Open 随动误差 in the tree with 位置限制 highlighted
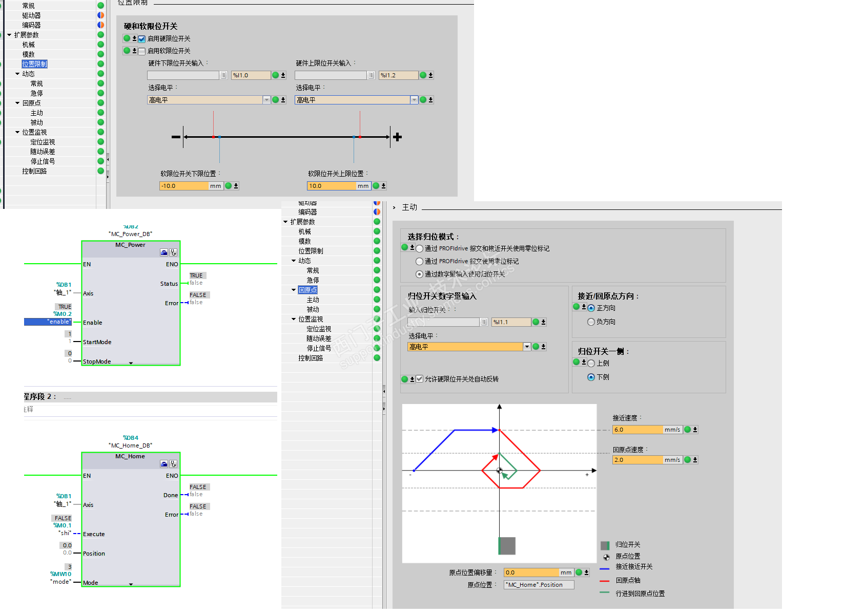This screenshot has height=616, width=844. (x=43, y=152)
